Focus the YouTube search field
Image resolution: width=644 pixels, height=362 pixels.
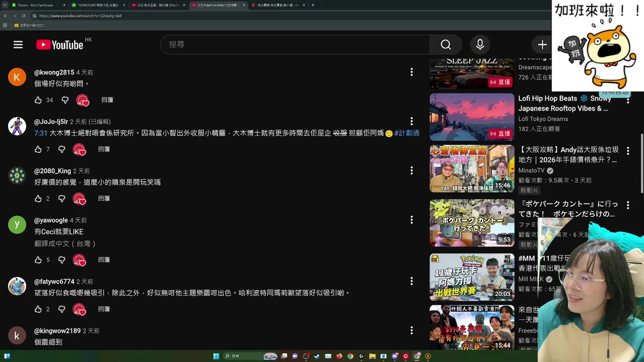pos(295,45)
